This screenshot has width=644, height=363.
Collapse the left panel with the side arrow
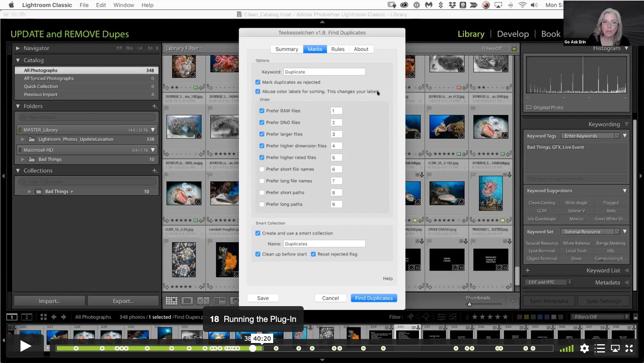pos(4,176)
